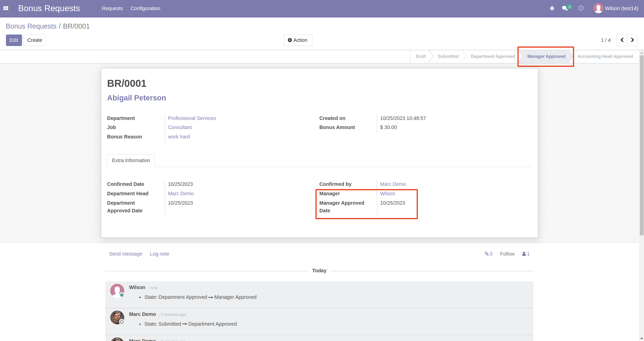
Task: Click Wilson's user avatar in navbar
Action: [x=598, y=8]
